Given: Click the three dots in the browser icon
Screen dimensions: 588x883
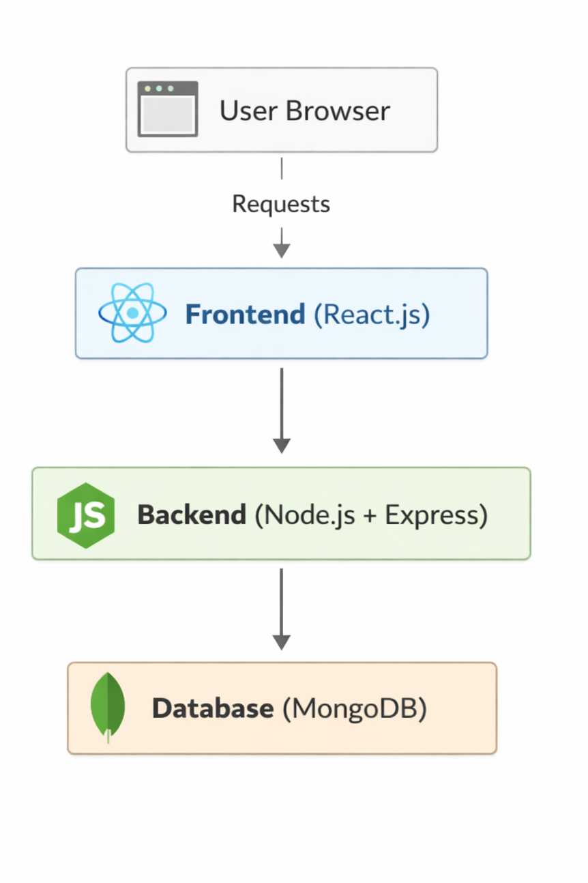Looking at the screenshot, I should [159, 89].
